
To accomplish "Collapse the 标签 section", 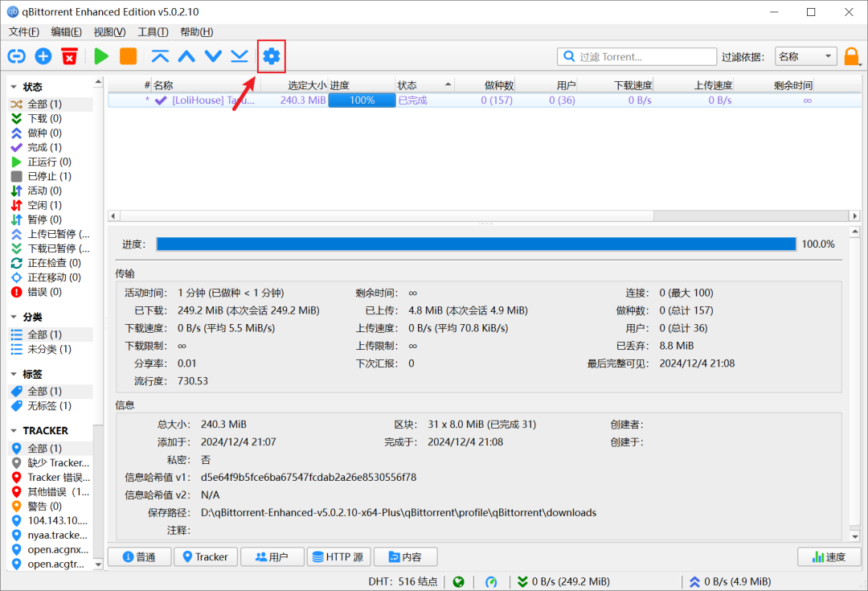I will (x=14, y=375).
